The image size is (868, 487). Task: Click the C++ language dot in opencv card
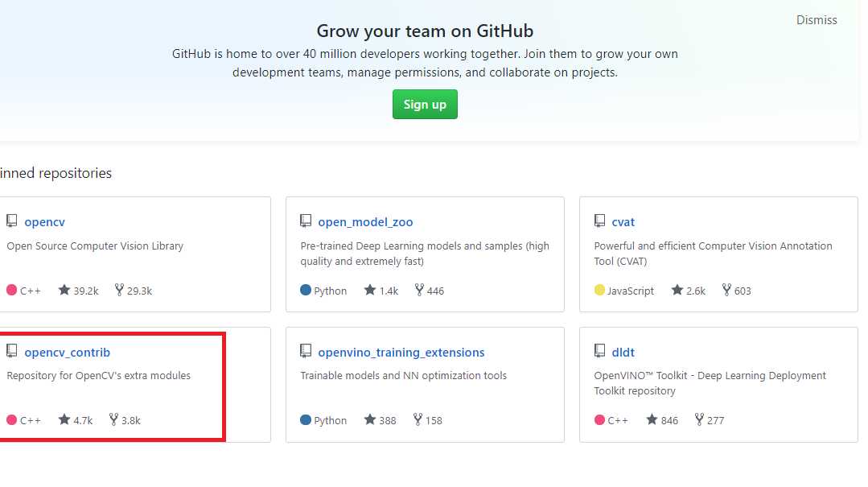pyautogui.click(x=11, y=290)
